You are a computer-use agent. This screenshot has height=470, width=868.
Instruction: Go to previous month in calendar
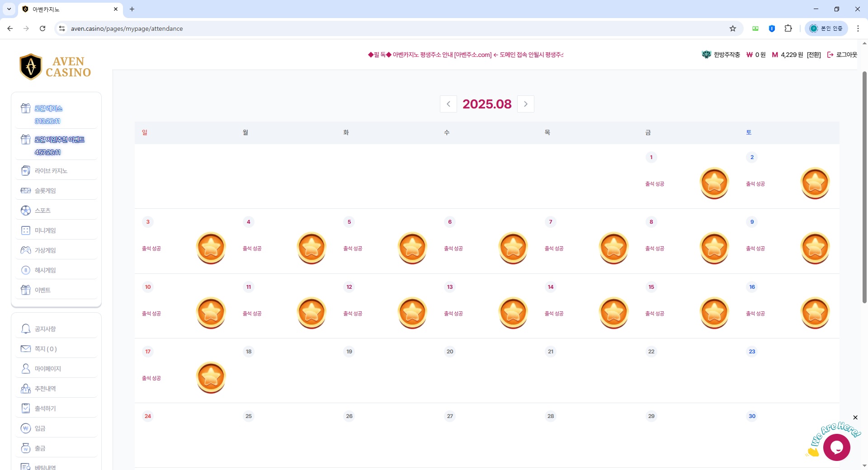pos(448,104)
